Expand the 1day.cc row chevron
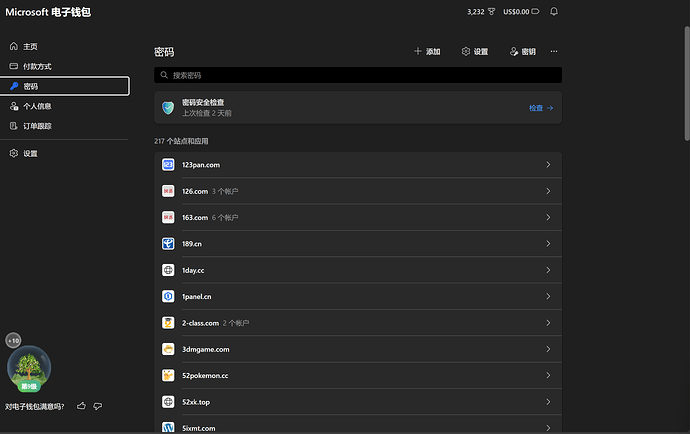The height and width of the screenshot is (434, 690). click(548, 270)
